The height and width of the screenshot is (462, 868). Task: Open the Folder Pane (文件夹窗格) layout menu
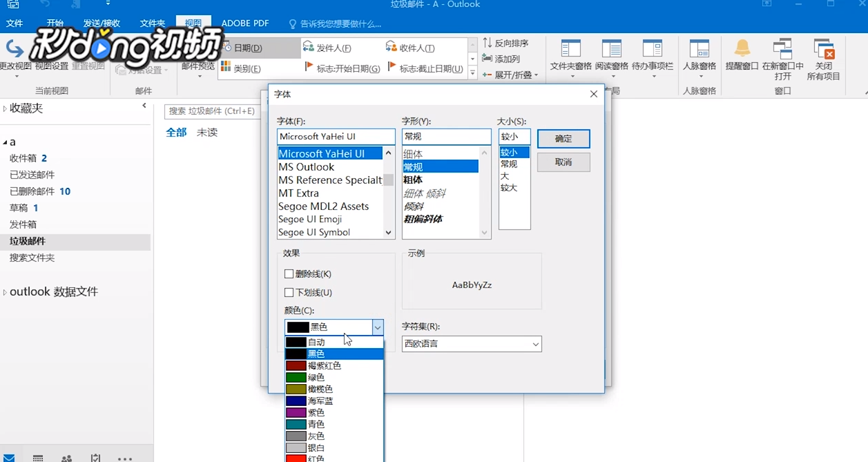pyautogui.click(x=570, y=58)
